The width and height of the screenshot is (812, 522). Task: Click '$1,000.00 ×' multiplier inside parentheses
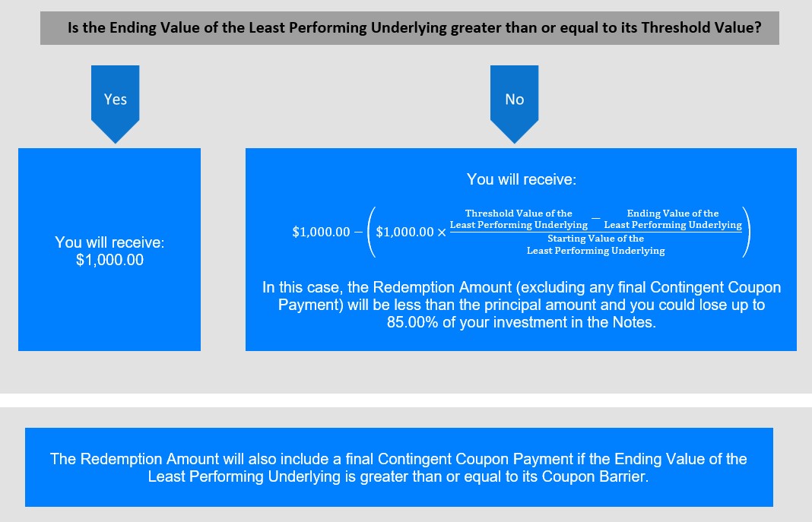pos(411,232)
